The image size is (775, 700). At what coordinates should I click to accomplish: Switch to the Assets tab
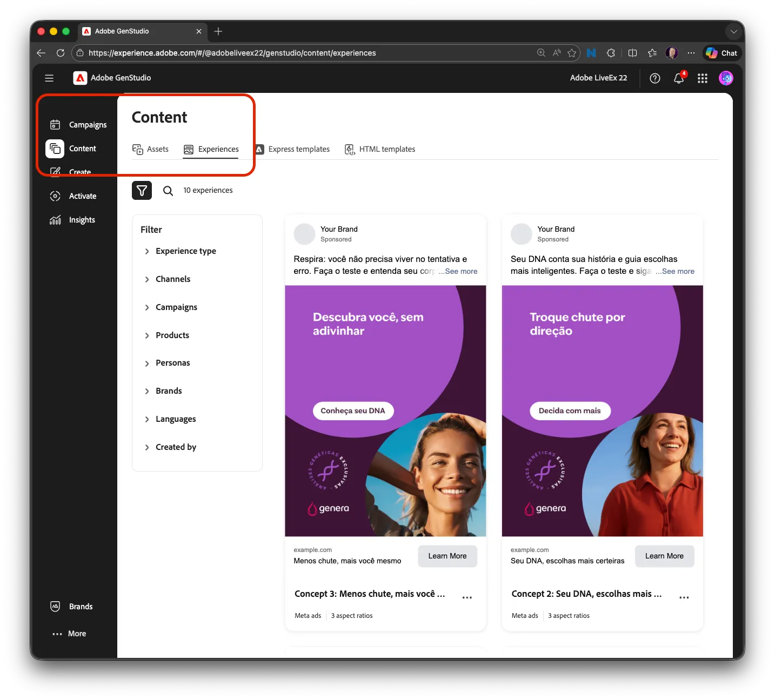pyautogui.click(x=151, y=149)
